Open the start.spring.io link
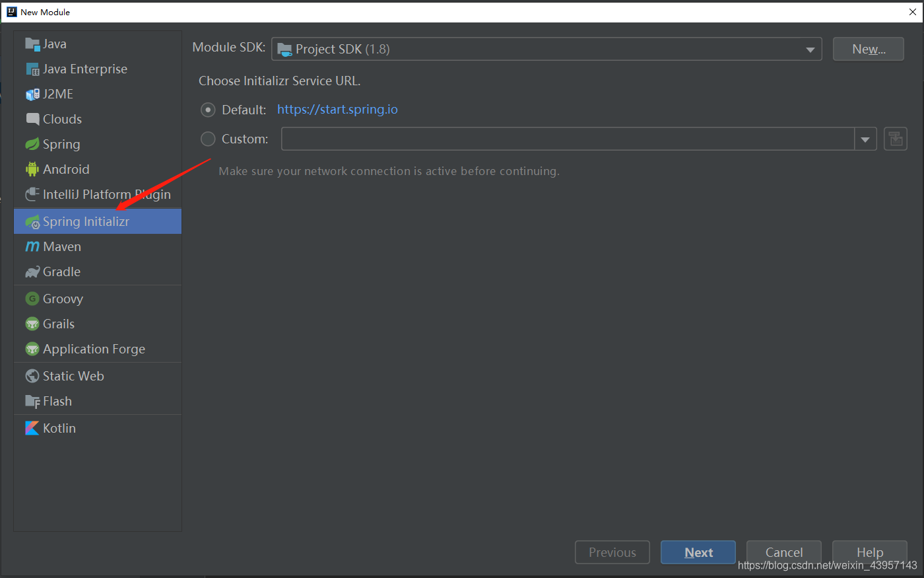 337,110
